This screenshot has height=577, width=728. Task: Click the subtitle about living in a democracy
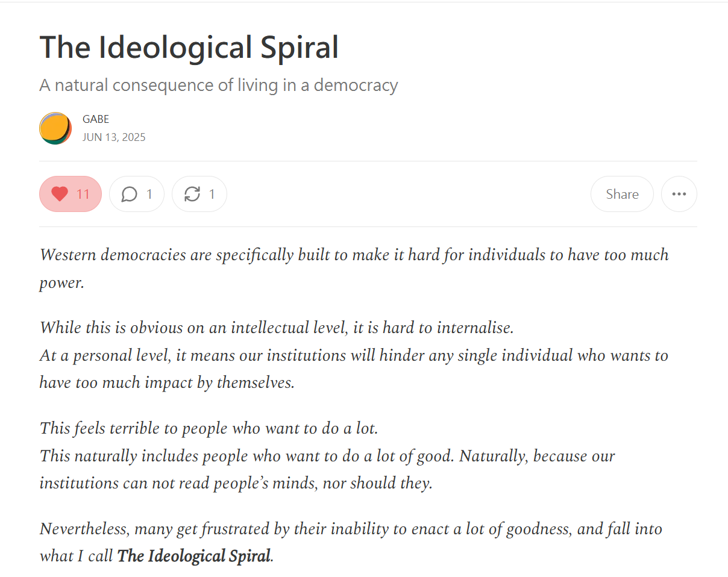point(219,85)
